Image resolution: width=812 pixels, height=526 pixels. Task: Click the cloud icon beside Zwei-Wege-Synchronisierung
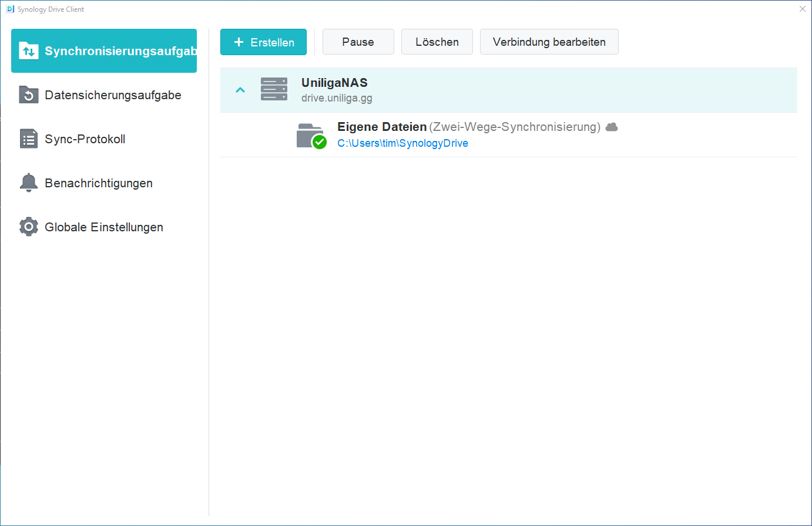[x=612, y=127]
